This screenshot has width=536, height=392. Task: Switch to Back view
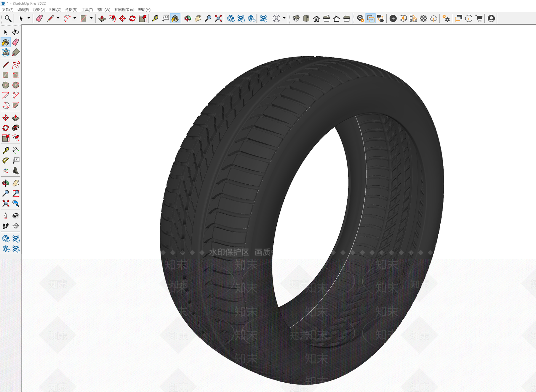[337, 18]
